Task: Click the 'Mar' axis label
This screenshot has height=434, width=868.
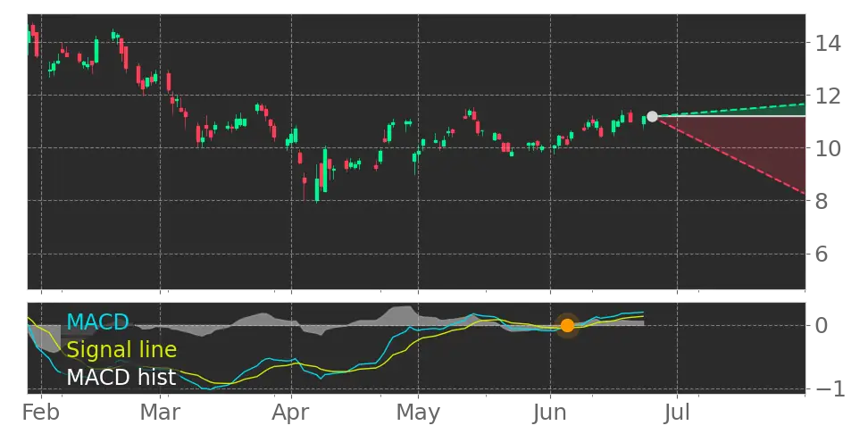Action: pos(161,413)
